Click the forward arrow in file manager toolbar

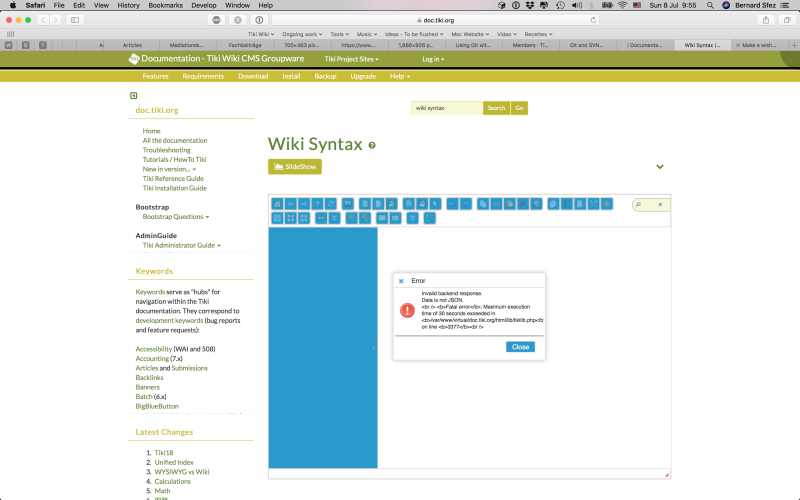304,204
